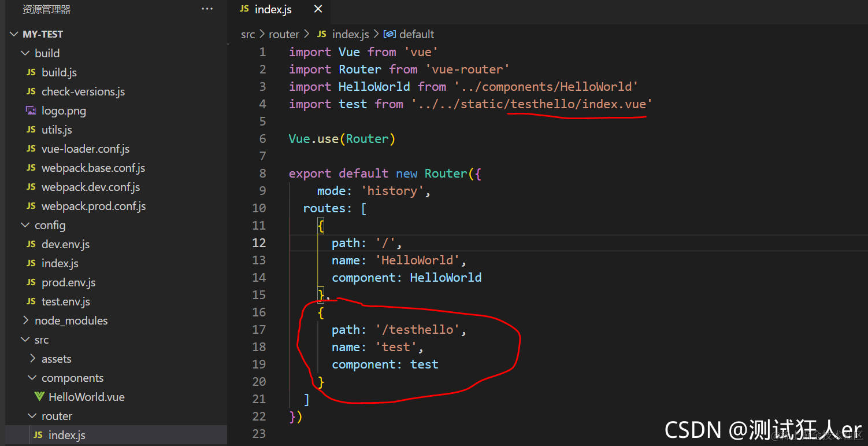868x446 pixels.
Task: Collapse the router folder in explorer
Action: 32,416
